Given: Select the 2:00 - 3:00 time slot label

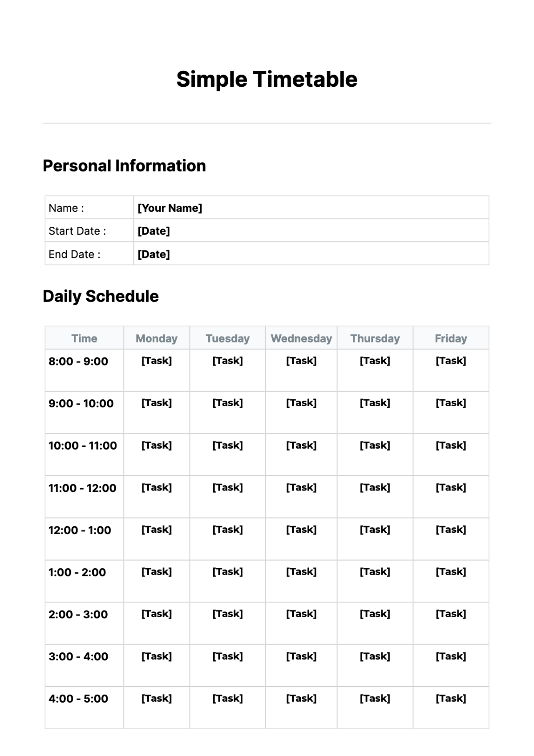Looking at the screenshot, I should click(78, 615).
